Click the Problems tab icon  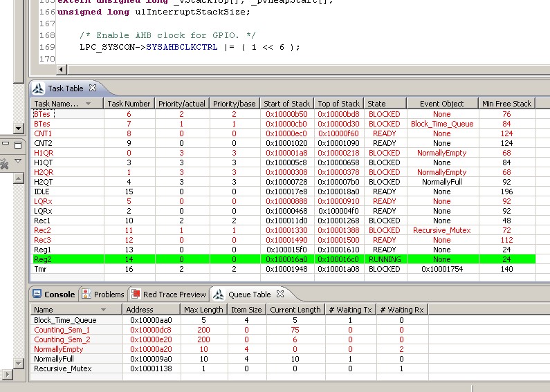pos(86,294)
